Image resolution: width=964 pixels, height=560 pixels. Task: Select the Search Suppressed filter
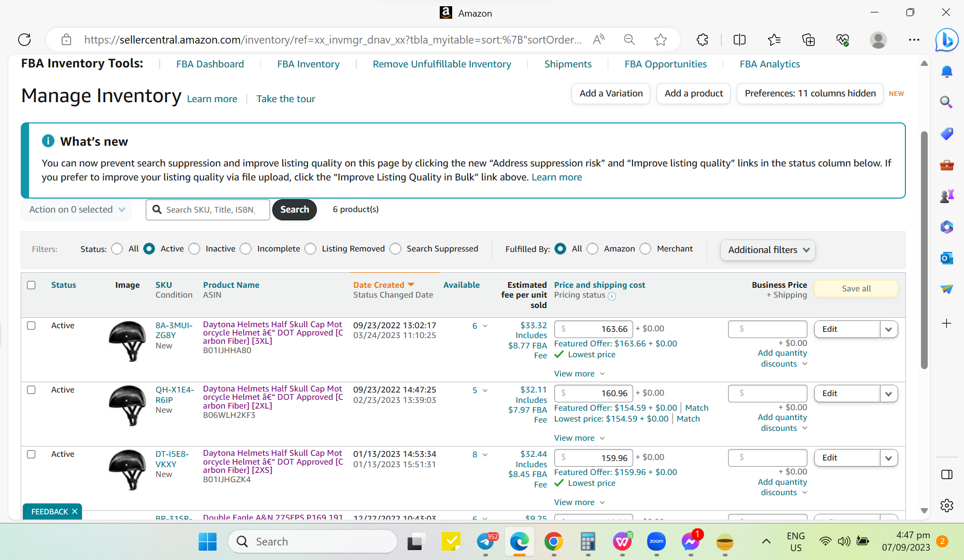coord(396,249)
